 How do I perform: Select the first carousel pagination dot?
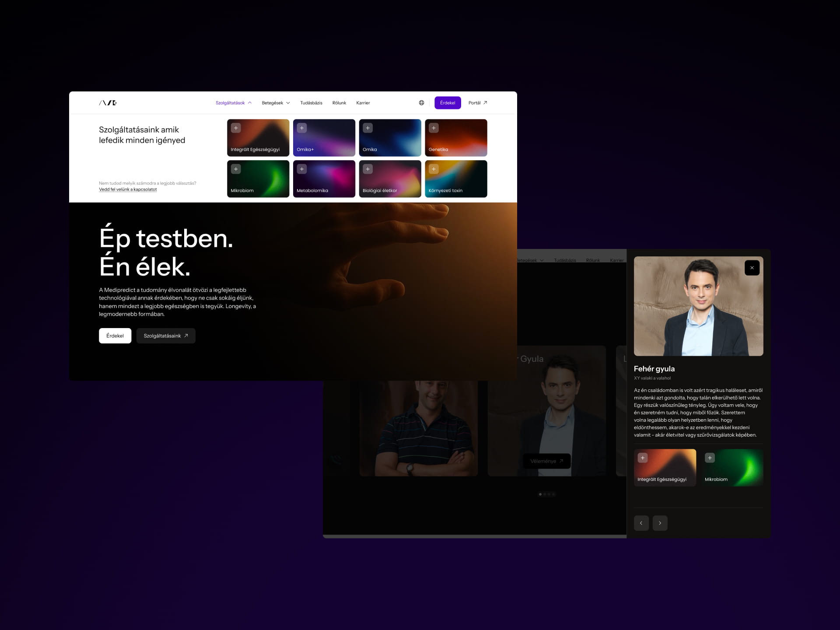click(540, 494)
